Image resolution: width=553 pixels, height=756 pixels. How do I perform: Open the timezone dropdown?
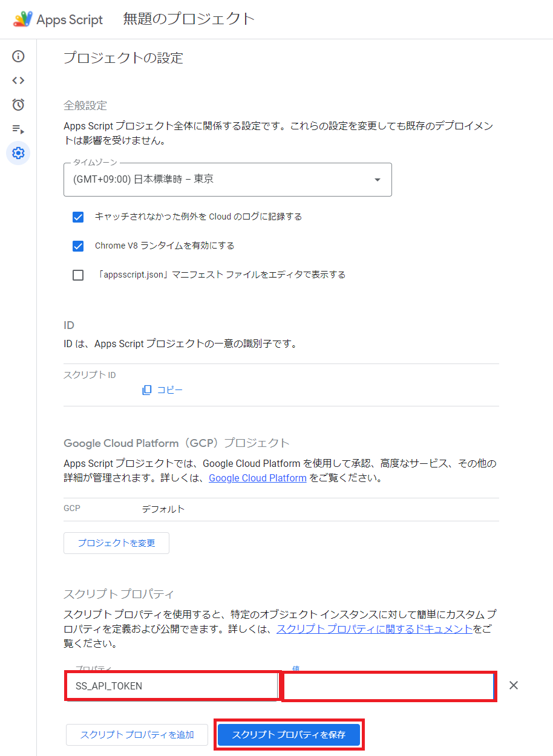click(x=377, y=180)
